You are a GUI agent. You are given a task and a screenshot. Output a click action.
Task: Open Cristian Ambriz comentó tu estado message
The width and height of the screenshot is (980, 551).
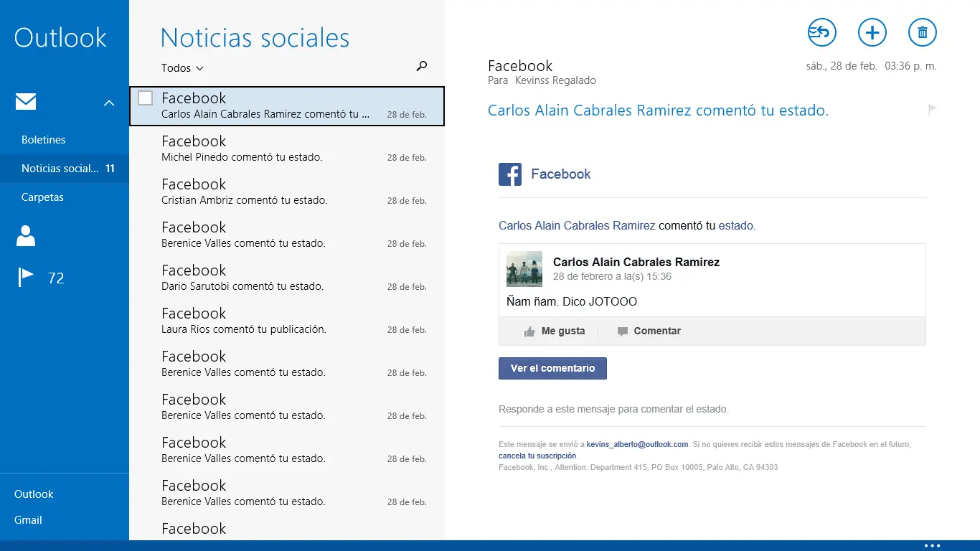pyautogui.click(x=287, y=192)
